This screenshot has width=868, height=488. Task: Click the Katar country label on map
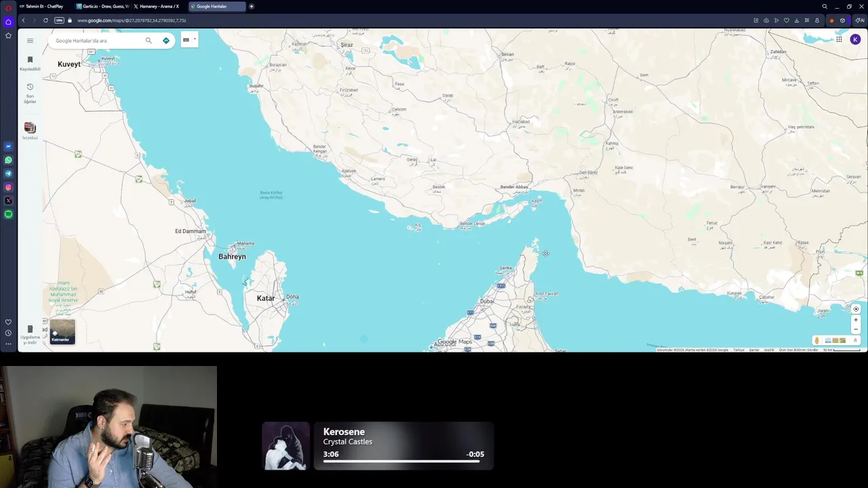[x=266, y=298]
